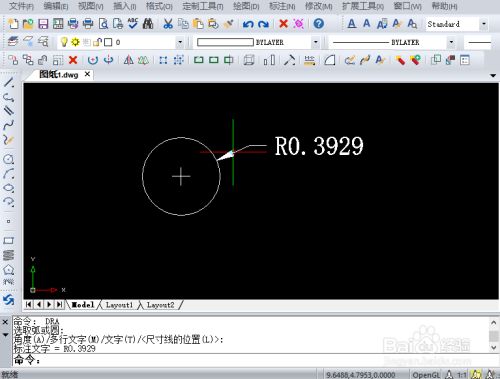Open the 编辑(E) menu
The image size is (500, 379).
[56, 6]
